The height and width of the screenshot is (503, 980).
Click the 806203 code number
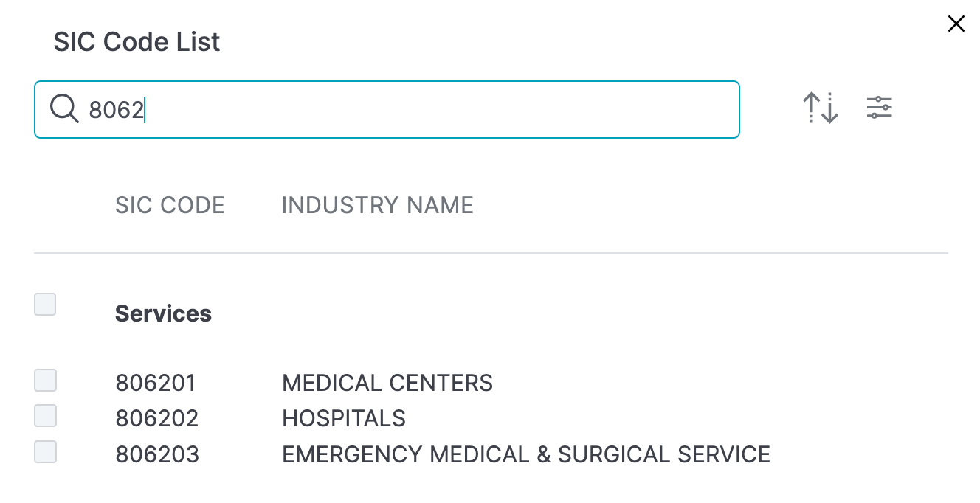157,454
